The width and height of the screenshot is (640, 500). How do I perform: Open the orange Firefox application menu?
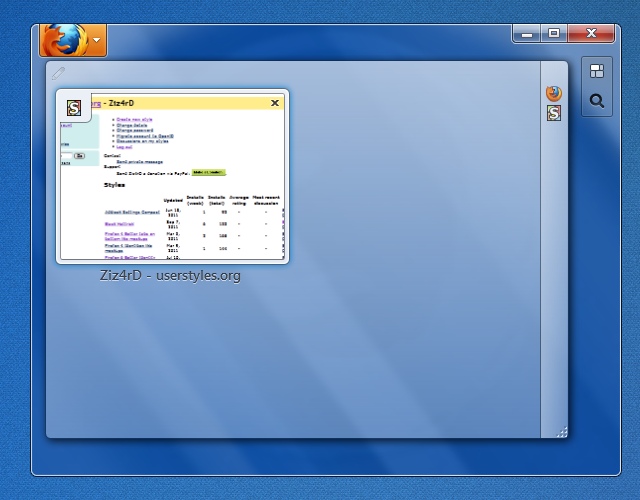click(66, 41)
